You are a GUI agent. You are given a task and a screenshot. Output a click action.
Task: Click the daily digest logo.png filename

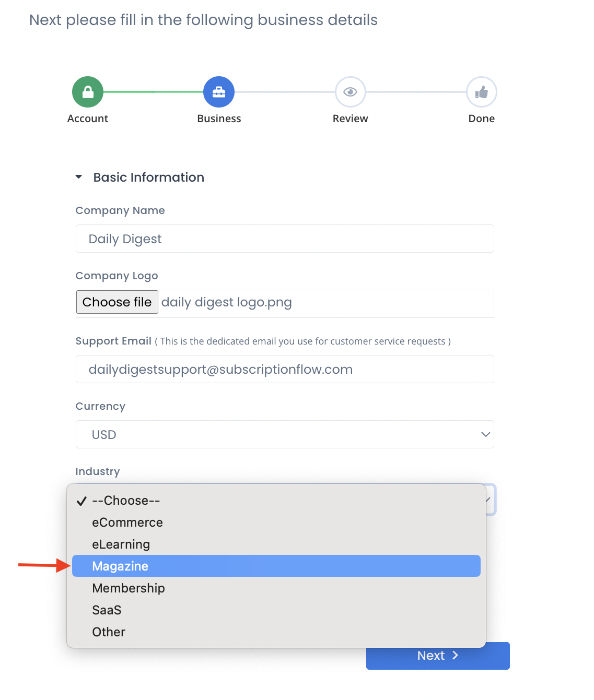[227, 302]
